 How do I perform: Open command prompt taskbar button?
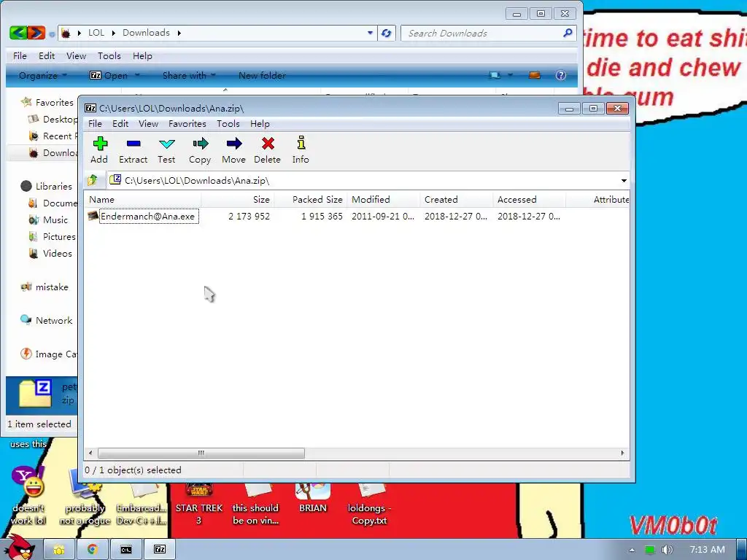[125, 550]
